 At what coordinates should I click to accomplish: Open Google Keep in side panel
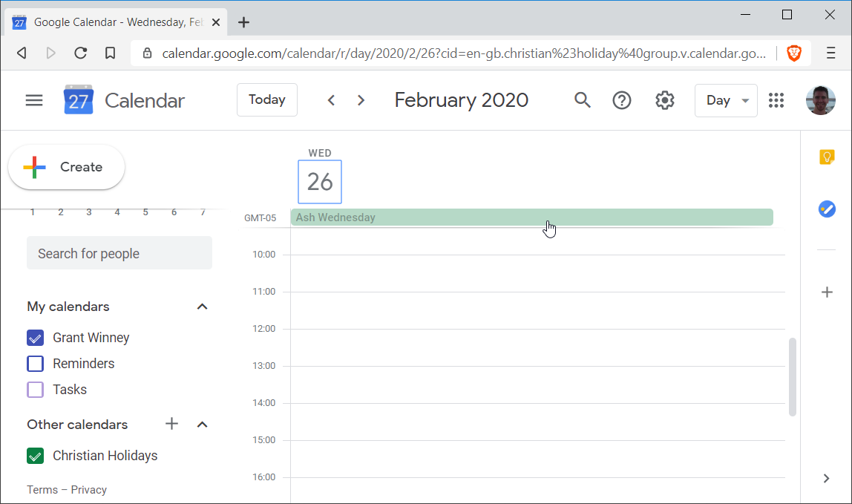827,157
